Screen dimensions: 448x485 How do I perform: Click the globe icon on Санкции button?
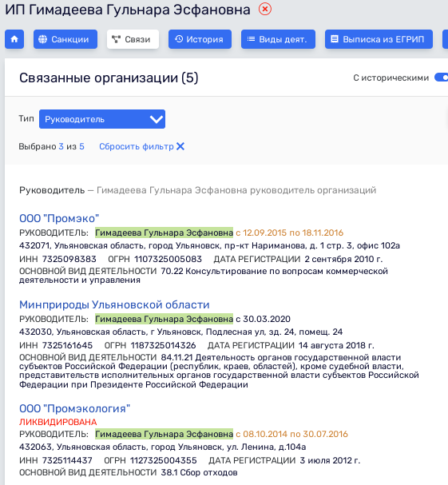coord(42,39)
